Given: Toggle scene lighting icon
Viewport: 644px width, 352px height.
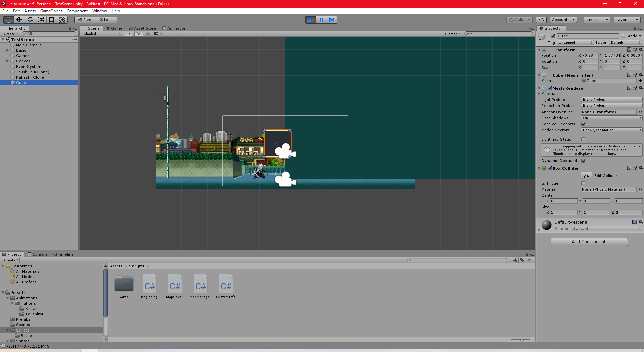Looking at the screenshot, I should coord(139,34).
